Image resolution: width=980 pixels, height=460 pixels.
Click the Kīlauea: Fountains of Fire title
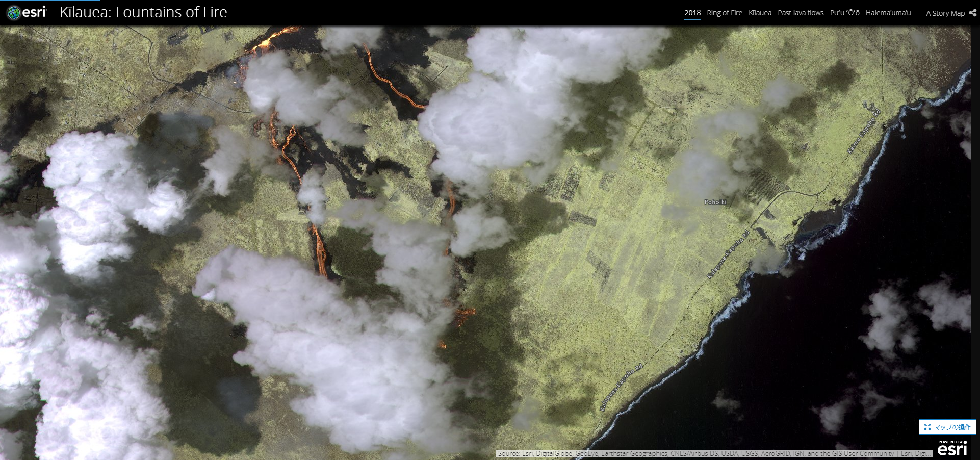pyautogui.click(x=143, y=12)
